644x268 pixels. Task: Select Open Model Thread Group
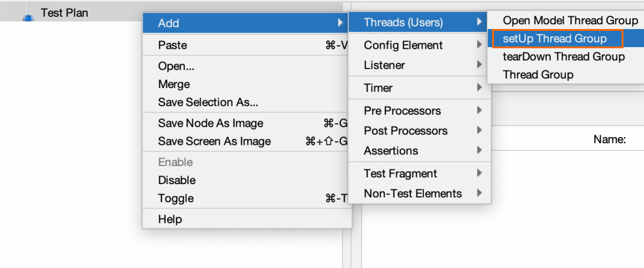point(570,21)
